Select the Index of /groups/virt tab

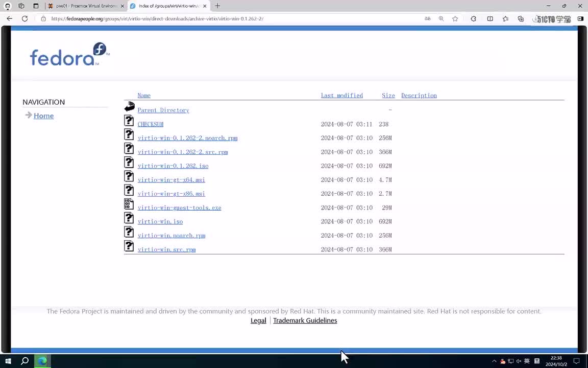pos(169,6)
